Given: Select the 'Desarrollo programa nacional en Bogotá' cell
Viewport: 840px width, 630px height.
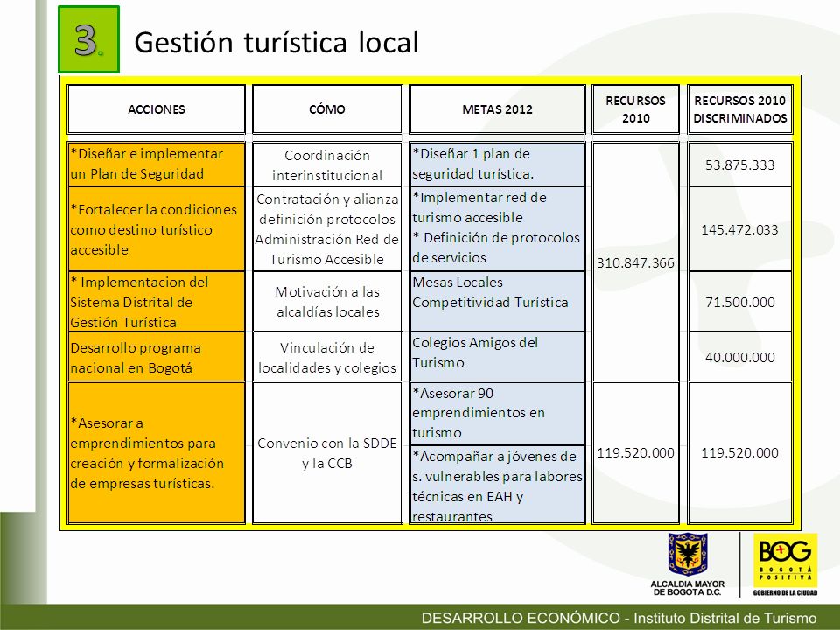Looking at the screenshot, I should 156,357.
